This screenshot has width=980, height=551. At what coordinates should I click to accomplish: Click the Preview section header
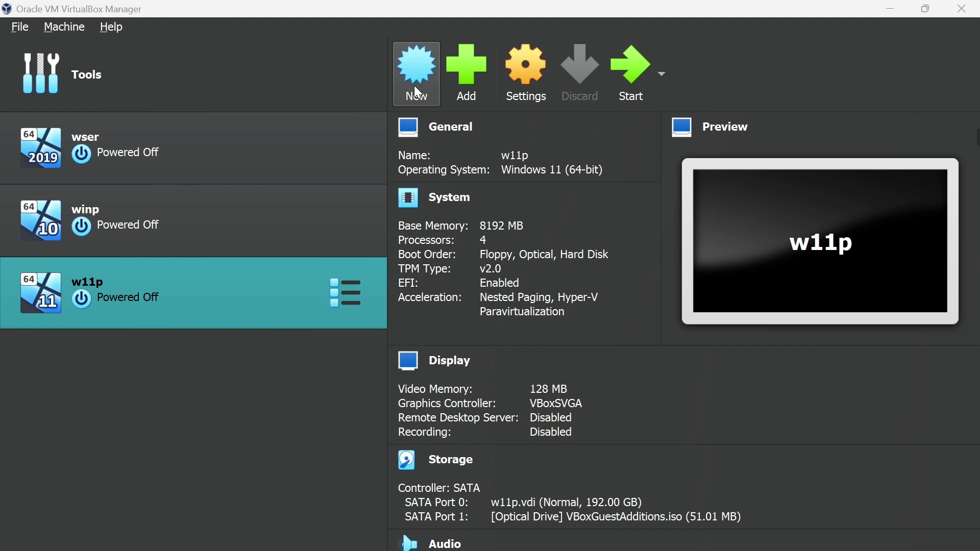click(x=724, y=127)
